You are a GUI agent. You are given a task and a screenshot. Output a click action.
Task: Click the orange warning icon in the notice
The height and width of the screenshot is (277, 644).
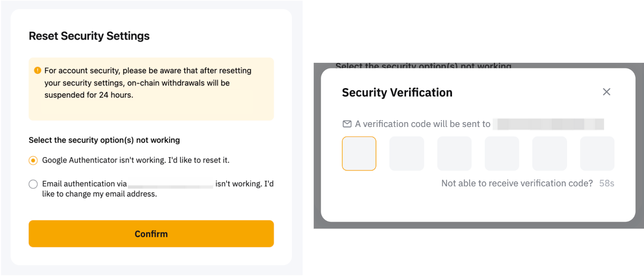tap(38, 70)
